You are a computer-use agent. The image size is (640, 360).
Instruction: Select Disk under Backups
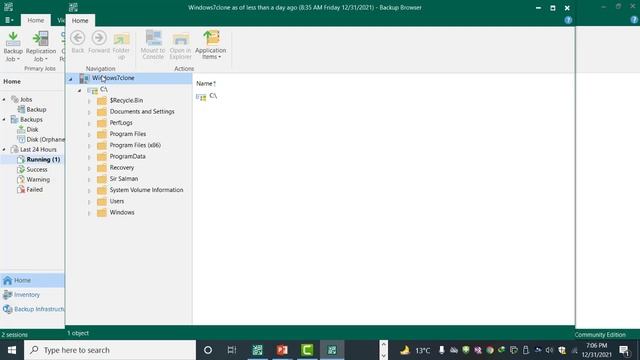coord(32,129)
